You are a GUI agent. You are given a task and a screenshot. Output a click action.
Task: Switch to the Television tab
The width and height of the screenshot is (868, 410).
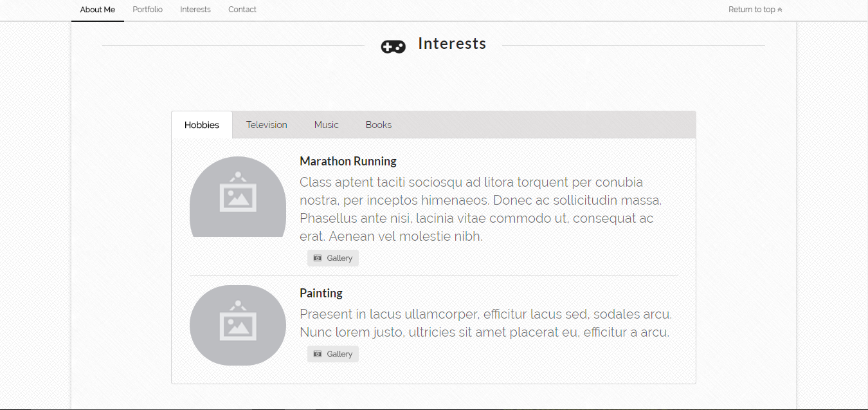point(266,124)
